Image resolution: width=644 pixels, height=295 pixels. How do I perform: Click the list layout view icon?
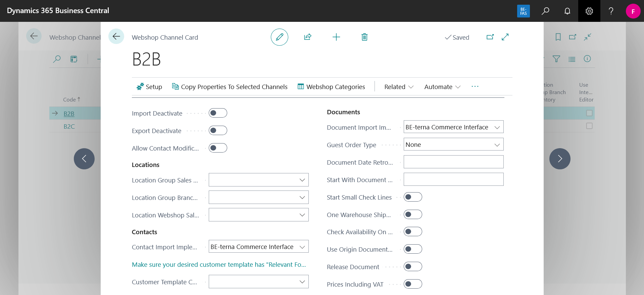74,59
